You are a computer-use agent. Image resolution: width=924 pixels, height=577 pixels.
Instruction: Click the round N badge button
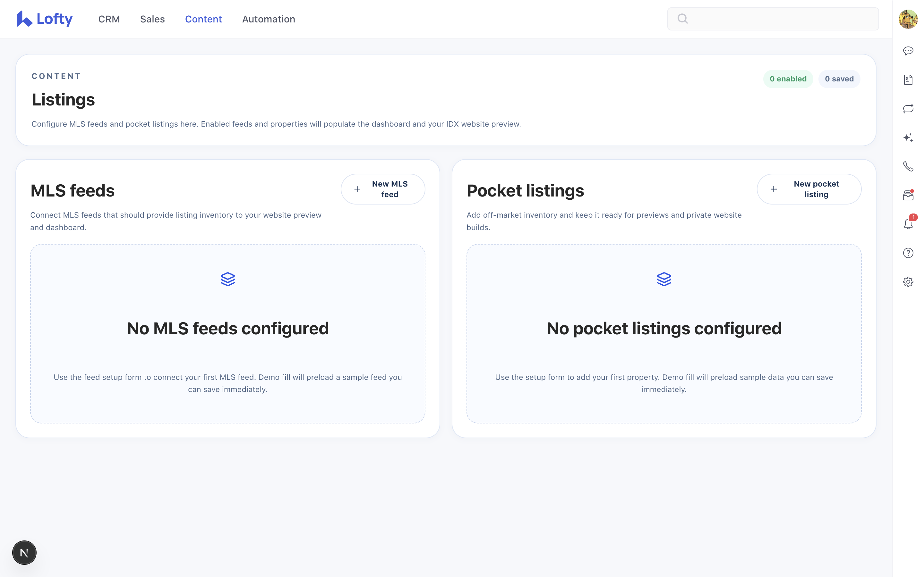coord(24,552)
